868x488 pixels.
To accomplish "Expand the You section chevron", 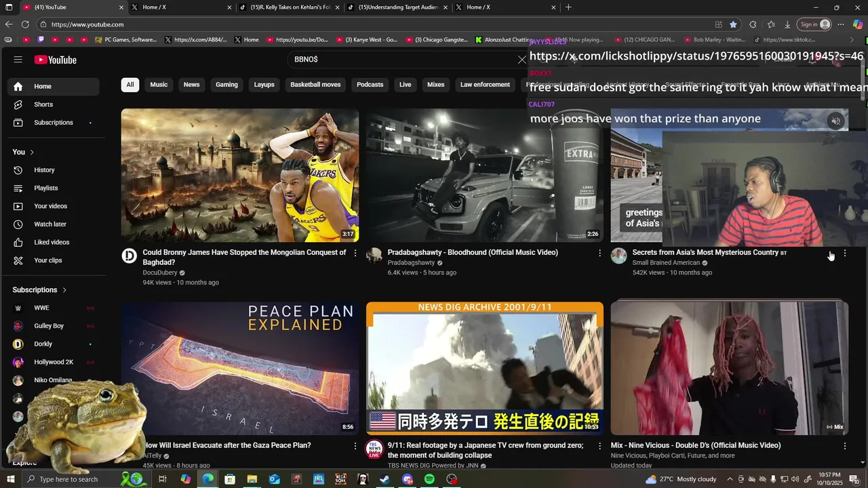I will coord(32,152).
